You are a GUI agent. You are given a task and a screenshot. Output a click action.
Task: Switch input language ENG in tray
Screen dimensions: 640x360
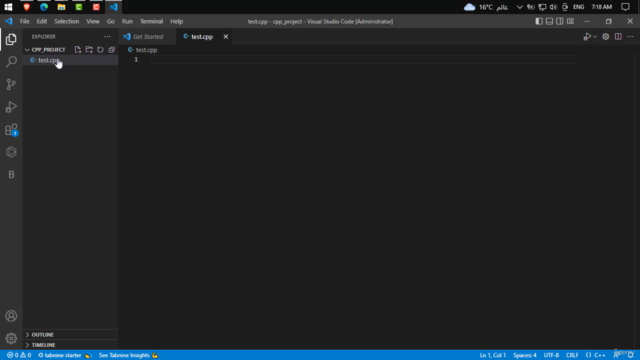coord(578,7)
